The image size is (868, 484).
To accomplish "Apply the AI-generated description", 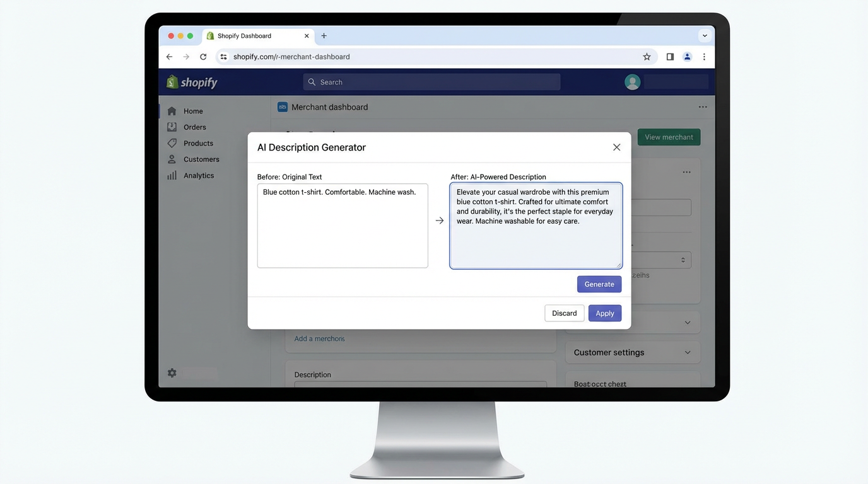I will click(604, 313).
